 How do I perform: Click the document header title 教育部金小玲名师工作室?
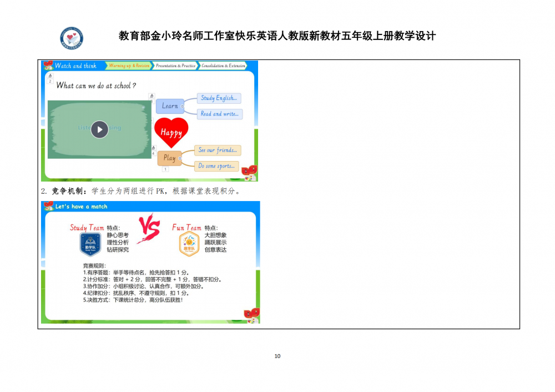pos(277,36)
